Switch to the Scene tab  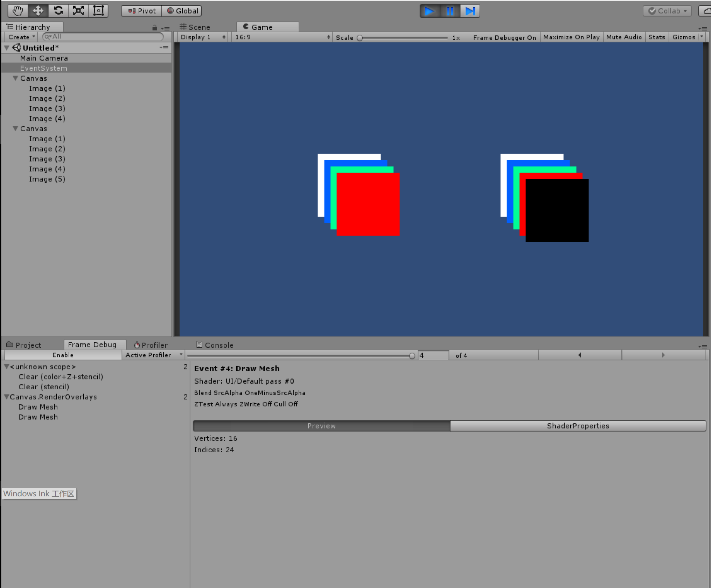tap(195, 27)
